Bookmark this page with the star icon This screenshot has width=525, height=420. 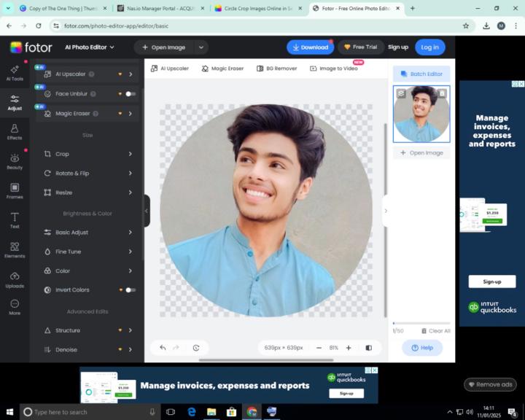pyautogui.click(x=466, y=26)
